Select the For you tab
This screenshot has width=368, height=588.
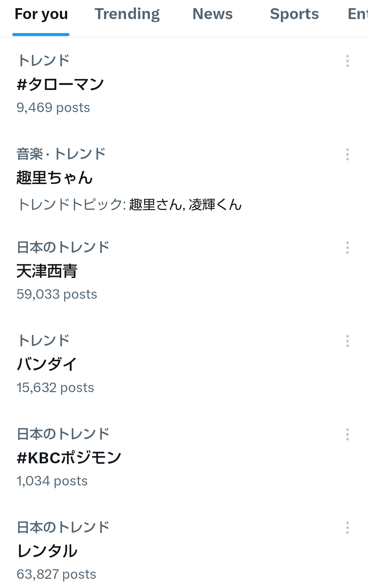[x=41, y=14]
